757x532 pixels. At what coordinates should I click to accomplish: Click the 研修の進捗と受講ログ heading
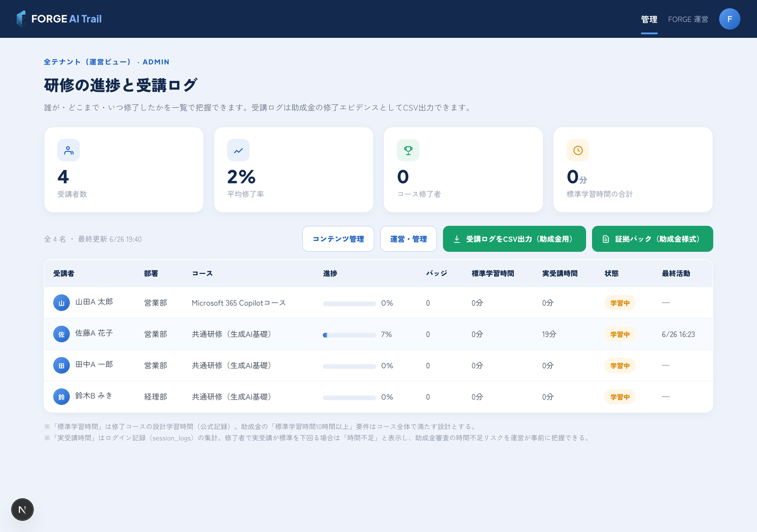coord(121,85)
